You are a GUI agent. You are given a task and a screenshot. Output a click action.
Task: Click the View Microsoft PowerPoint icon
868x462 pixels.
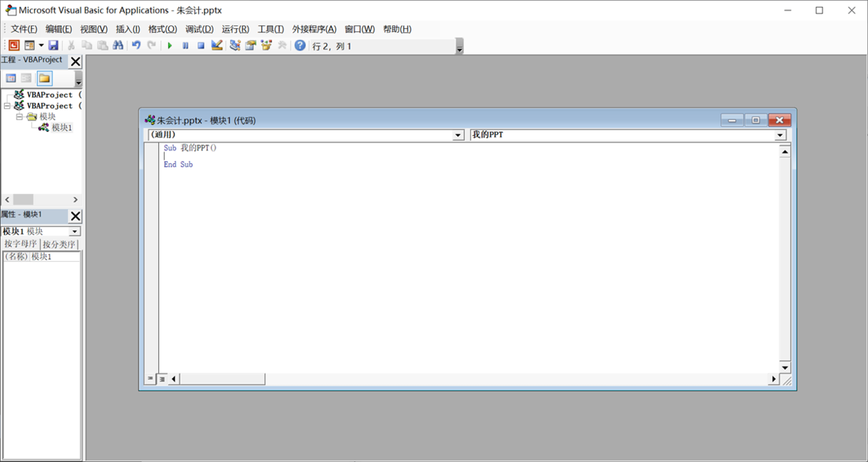(x=13, y=45)
